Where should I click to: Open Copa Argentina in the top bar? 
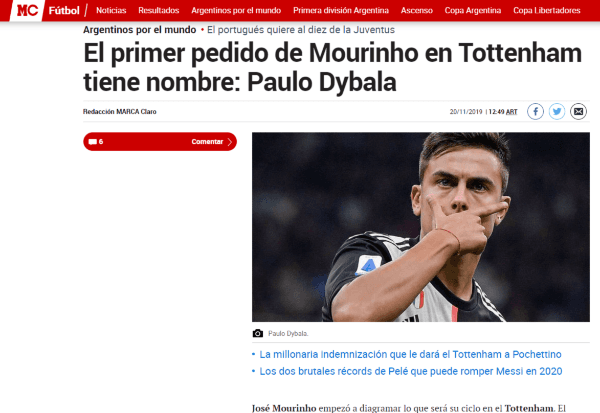(473, 10)
